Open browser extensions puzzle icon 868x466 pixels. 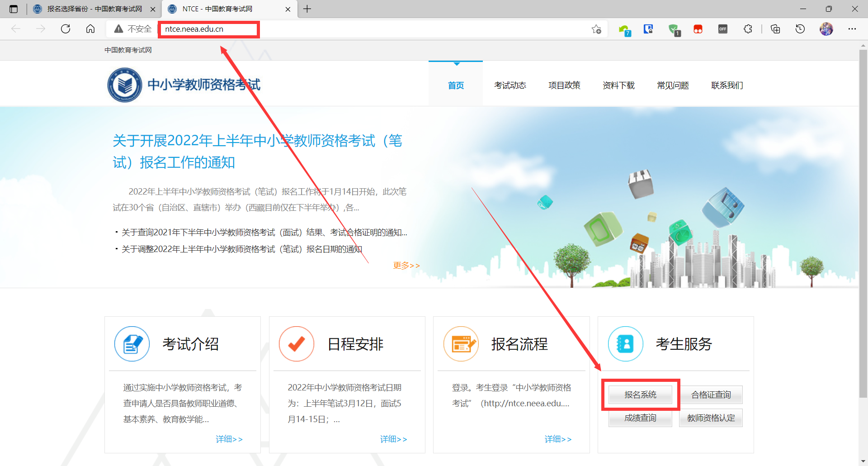pos(748,29)
